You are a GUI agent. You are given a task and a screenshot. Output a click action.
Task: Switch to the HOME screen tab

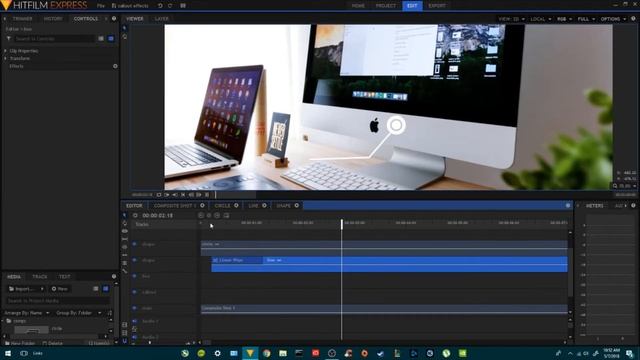point(358,6)
